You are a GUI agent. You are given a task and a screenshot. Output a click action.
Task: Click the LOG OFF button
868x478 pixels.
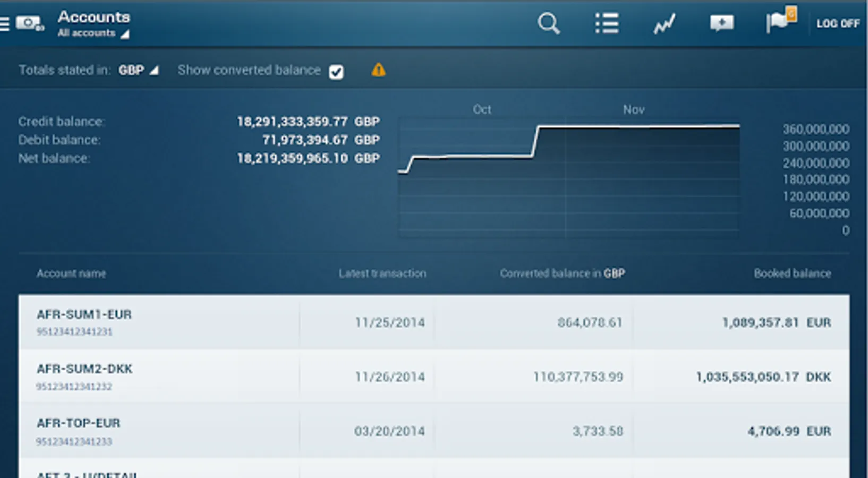pyautogui.click(x=838, y=23)
